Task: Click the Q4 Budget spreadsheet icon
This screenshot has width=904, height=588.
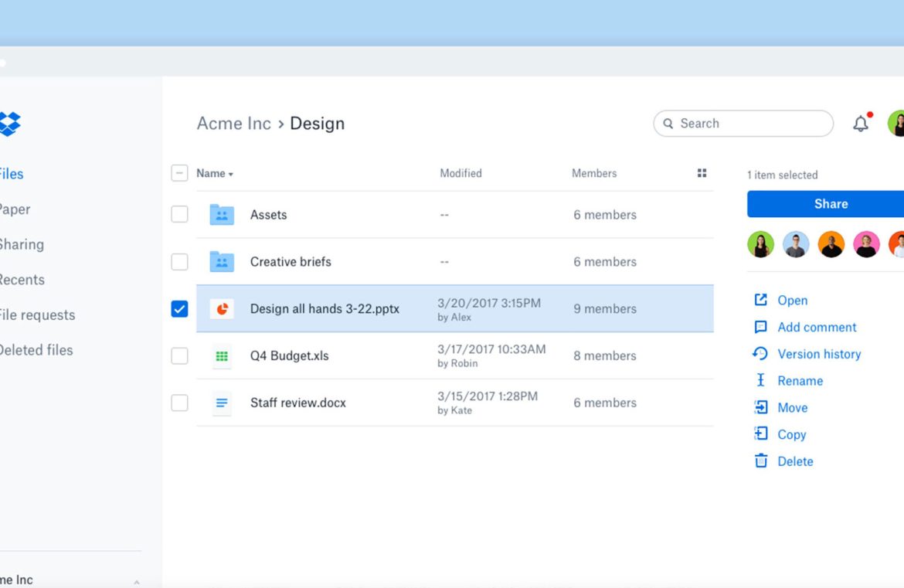Action: coord(222,356)
